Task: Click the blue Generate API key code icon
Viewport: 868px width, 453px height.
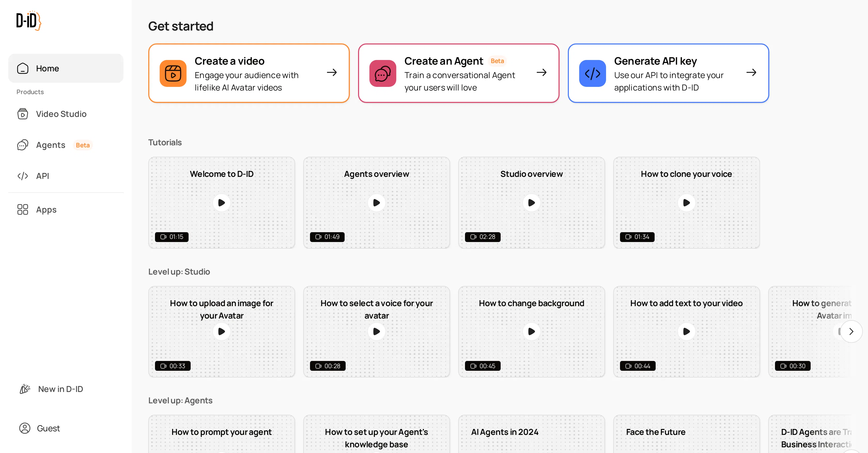Action: (x=592, y=73)
